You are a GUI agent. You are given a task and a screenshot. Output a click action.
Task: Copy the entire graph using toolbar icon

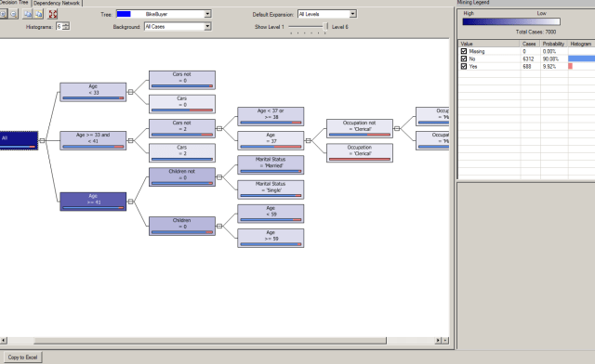[39, 14]
